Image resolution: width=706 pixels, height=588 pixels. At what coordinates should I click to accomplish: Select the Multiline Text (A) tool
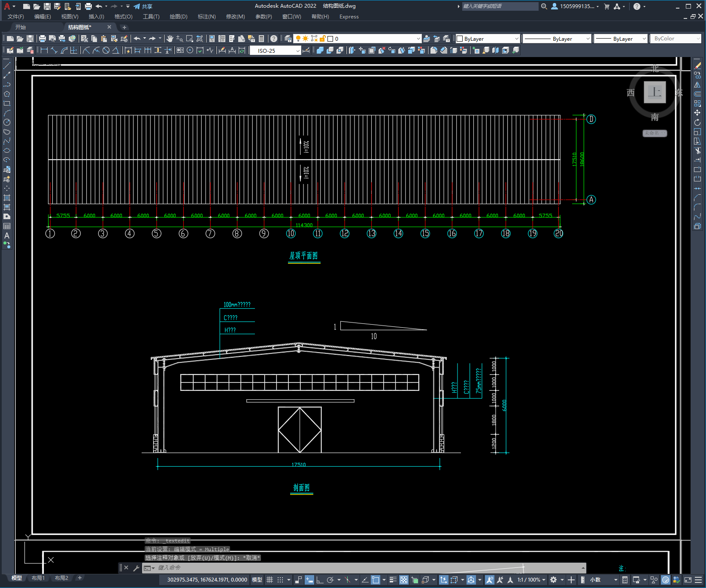pyautogui.click(x=7, y=235)
